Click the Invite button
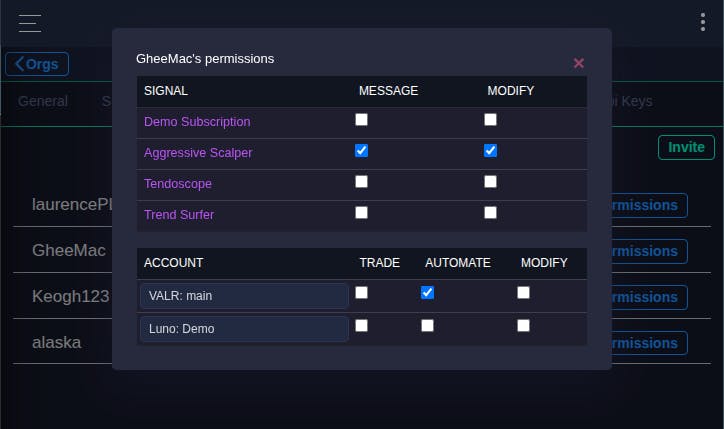 (686, 147)
